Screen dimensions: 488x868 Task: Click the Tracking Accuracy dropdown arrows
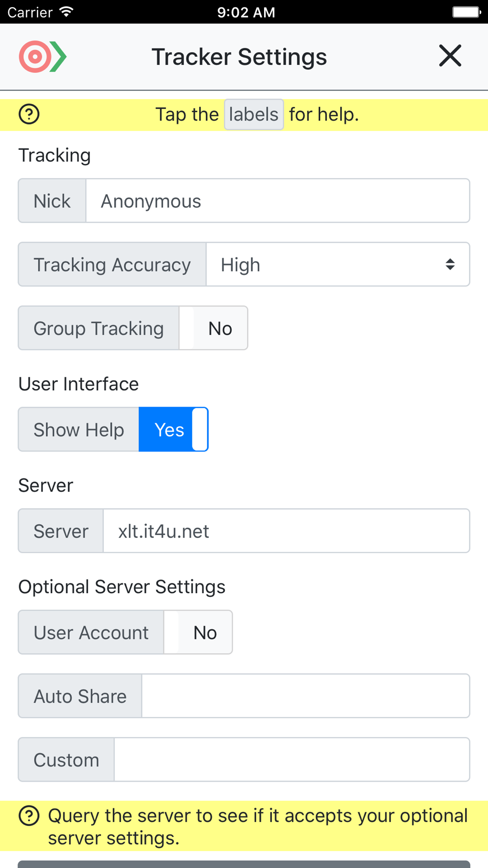click(x=450, y=265)
